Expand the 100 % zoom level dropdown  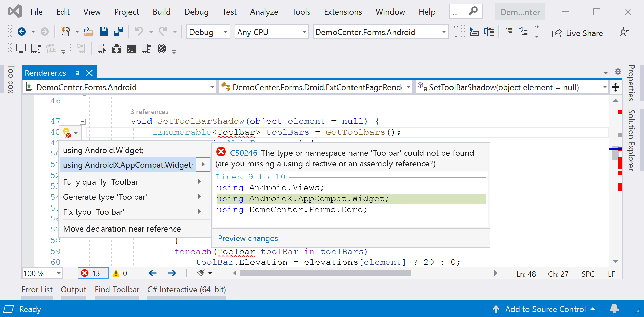[x=58, y=273]
